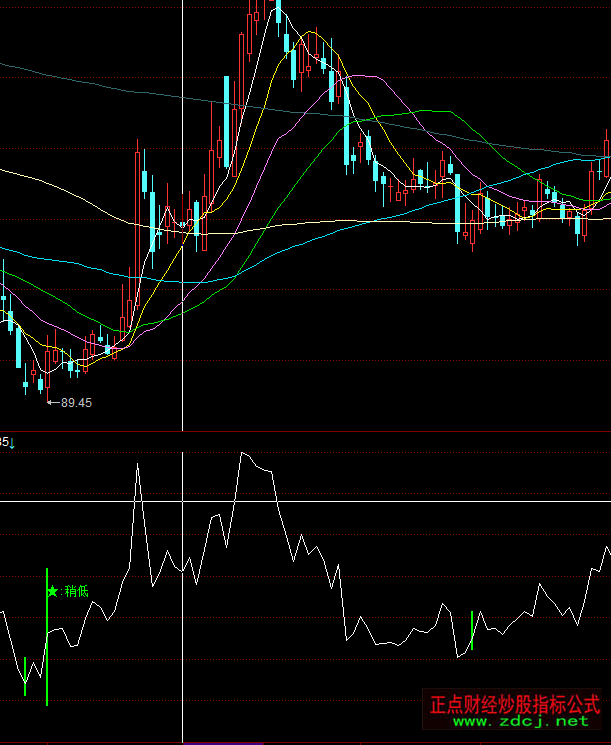Click the red 正点财经炒股指标公式 watermark text
The height and width of the screenshot is (745, 611).
514,704
